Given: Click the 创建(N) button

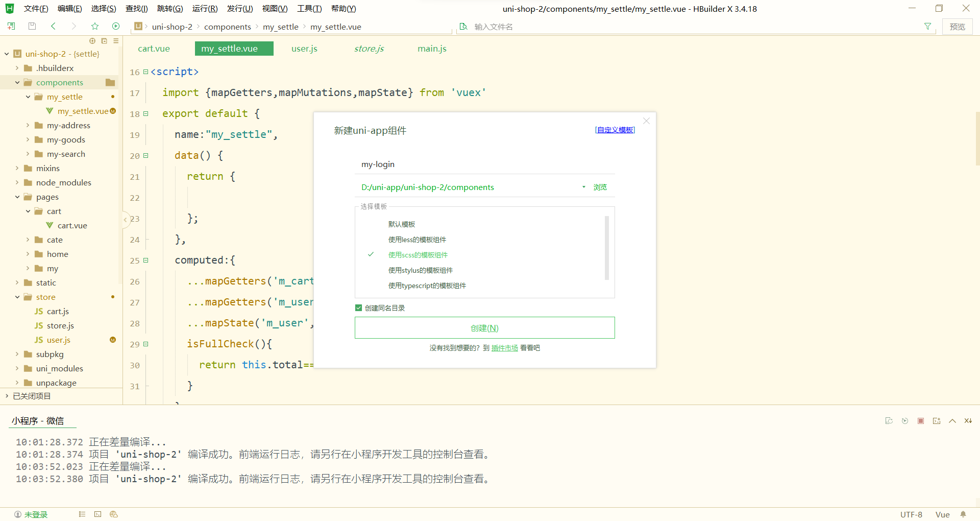Looking at the screenshot, I should tap(484, 327).
